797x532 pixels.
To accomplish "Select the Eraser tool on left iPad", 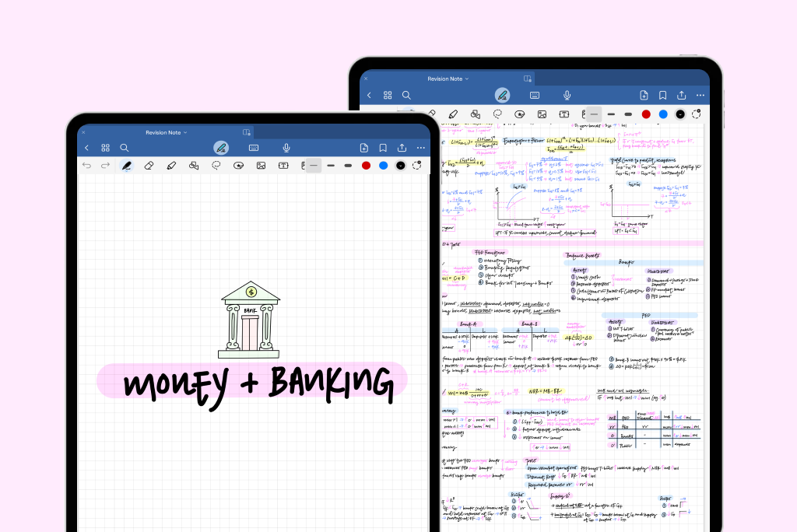I will (x=149, y=165).
